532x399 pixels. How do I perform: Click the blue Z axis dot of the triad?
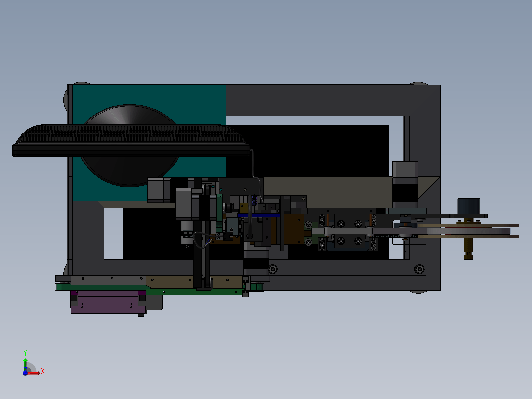(25, 373)
